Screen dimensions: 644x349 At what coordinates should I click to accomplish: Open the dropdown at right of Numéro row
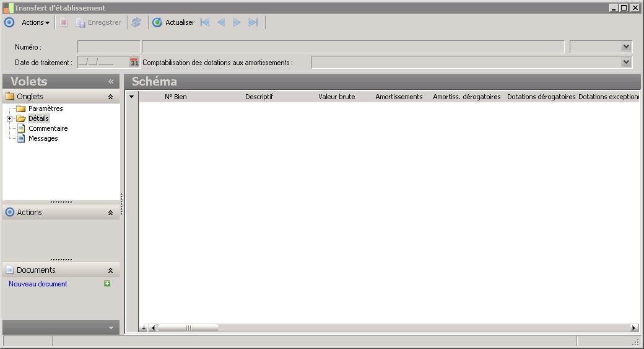(626, 47)
